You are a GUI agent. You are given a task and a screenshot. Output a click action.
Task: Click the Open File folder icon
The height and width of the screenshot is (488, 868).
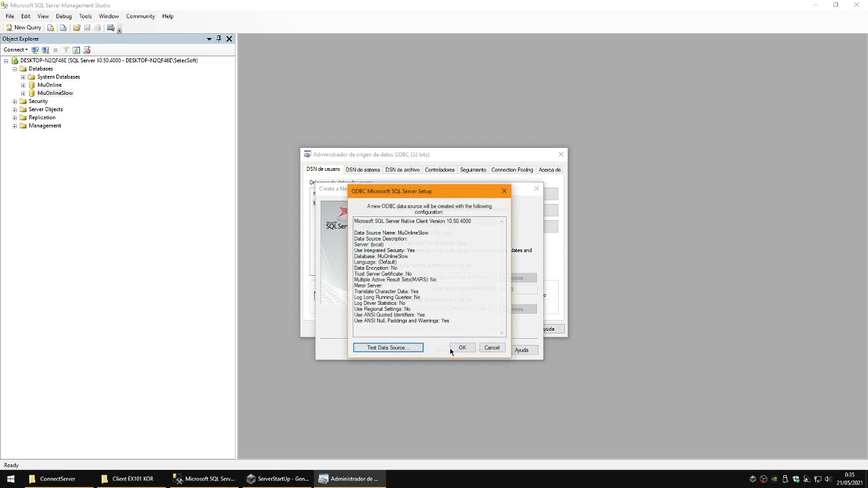click(77, 28)
